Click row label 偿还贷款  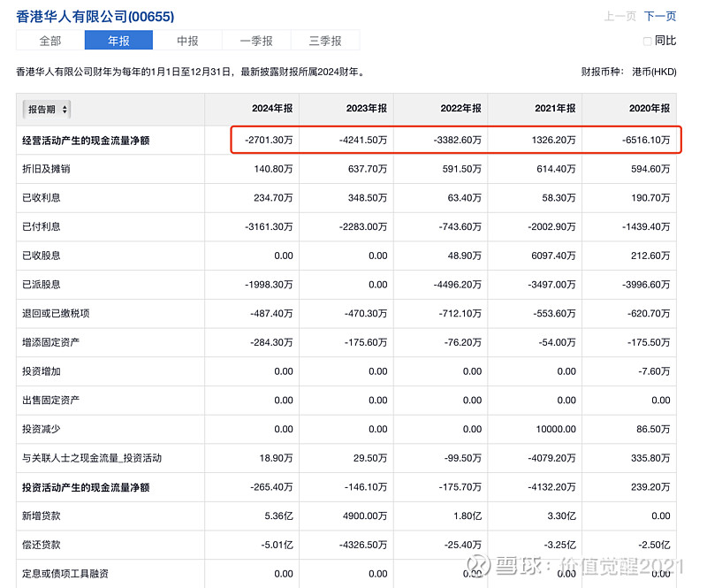(41, 545)
